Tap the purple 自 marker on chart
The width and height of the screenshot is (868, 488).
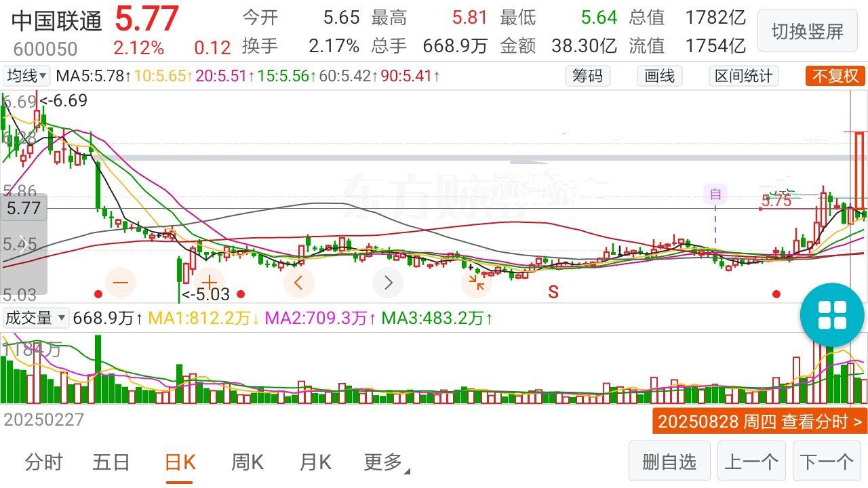(715, 195)
